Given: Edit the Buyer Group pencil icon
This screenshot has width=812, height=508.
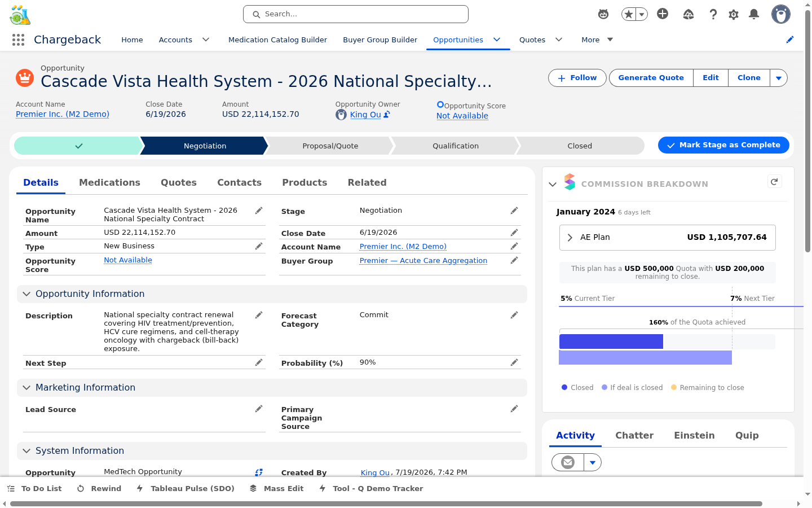Looking at the screenshot, I should tap(514, 260).
